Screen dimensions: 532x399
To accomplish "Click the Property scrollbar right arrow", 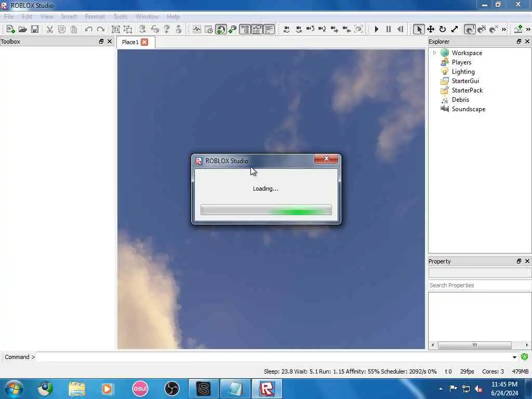I will pyautogui.click(x=527, y=345).
